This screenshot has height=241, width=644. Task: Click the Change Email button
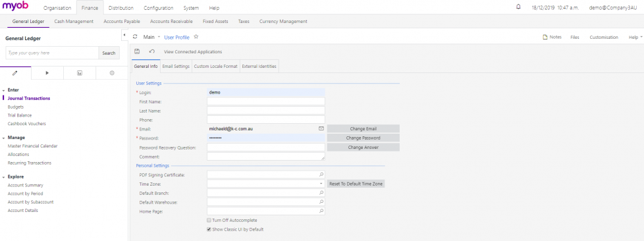click(x=363, y=129)
